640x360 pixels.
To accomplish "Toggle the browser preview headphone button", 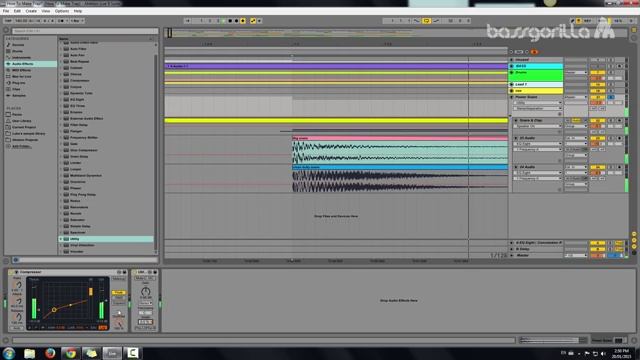I will tap(16, 260).
